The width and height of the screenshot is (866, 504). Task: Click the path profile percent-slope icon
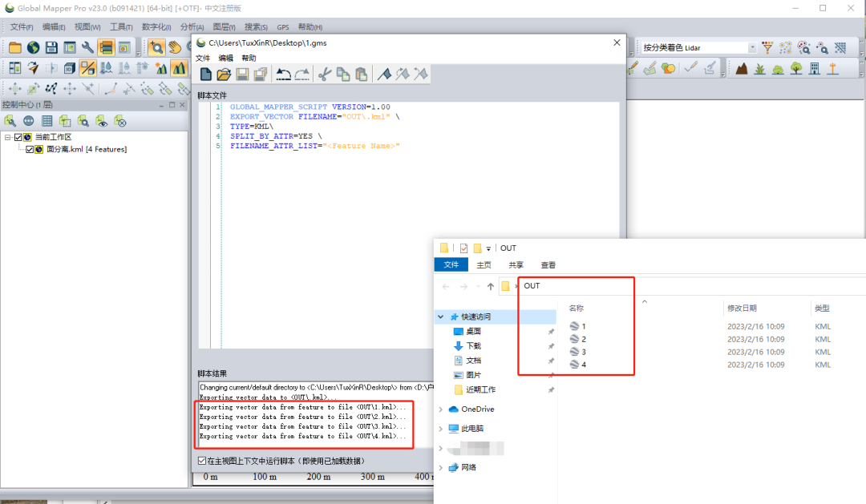[88, 68]
